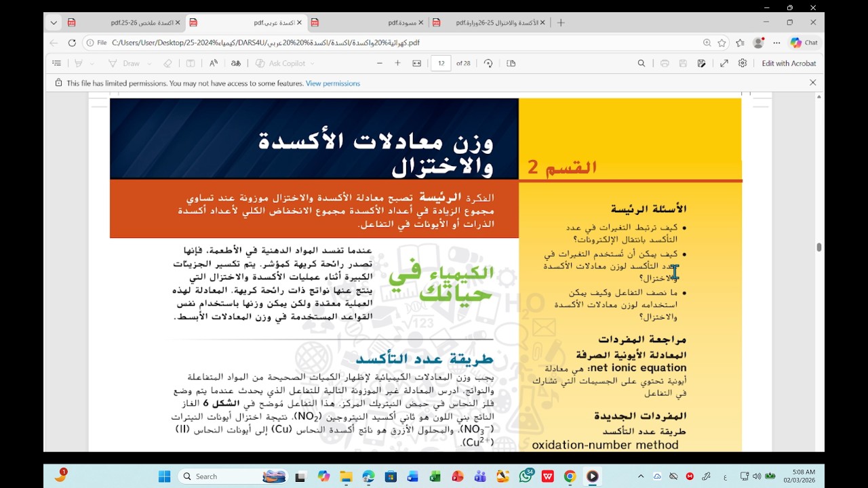Switch to اكسدة ملخص 25-26.pdf tab
868x488 pixels.
pos(124,22)
